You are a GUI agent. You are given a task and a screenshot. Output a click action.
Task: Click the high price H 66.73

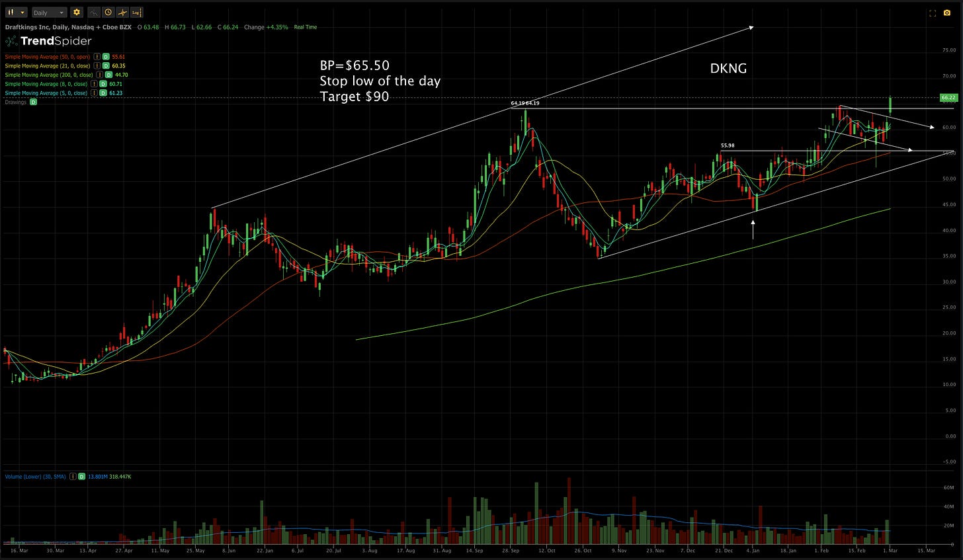pyautogui.click(x=175, y=27)
